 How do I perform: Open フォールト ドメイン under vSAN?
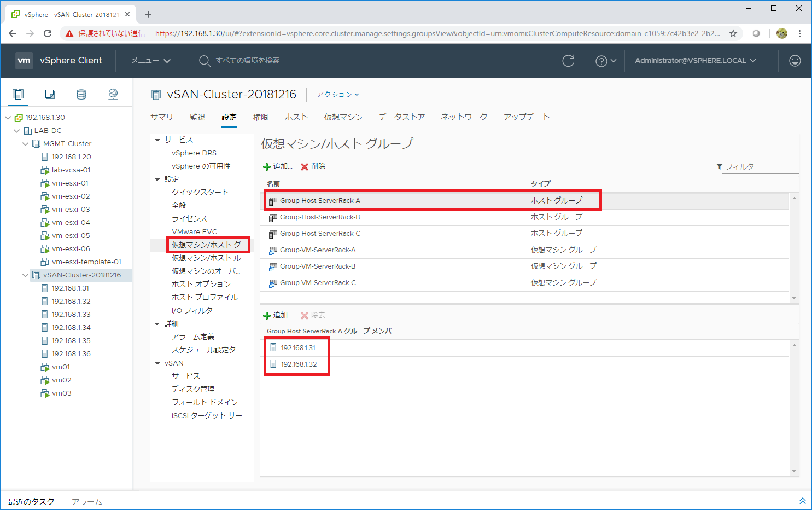205,403
